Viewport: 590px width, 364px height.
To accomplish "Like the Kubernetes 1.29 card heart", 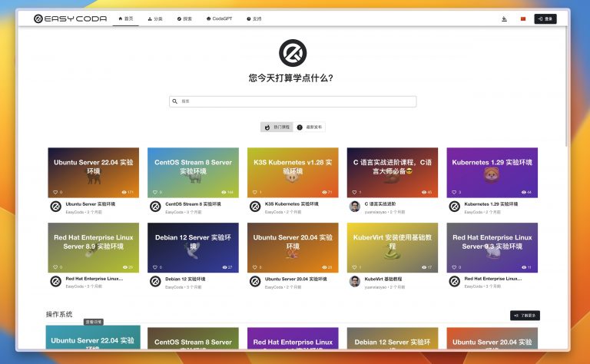I will click(454, 192).
